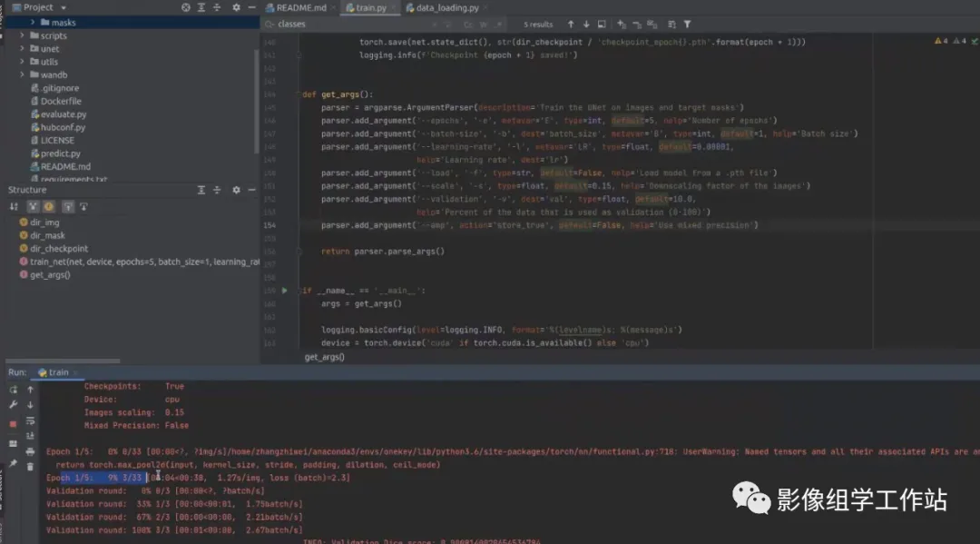Viewport: 980px width, 544px height.
Task: Select the .gitignore file
Action: click(x=55, y=88)
